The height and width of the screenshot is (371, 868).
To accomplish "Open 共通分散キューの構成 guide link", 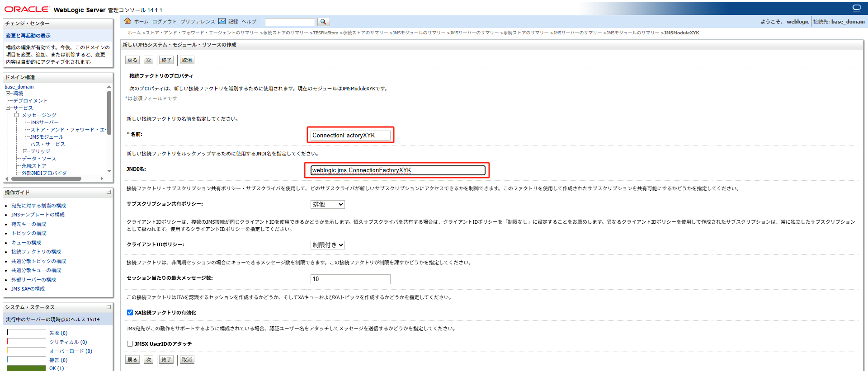I will [36, 270].
